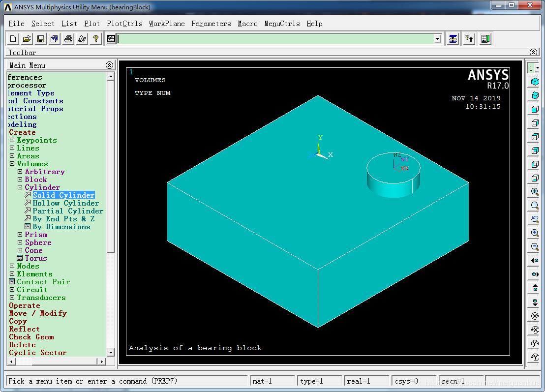
Task: Zoom out with the minus magnifier icon
Action: 535,247
